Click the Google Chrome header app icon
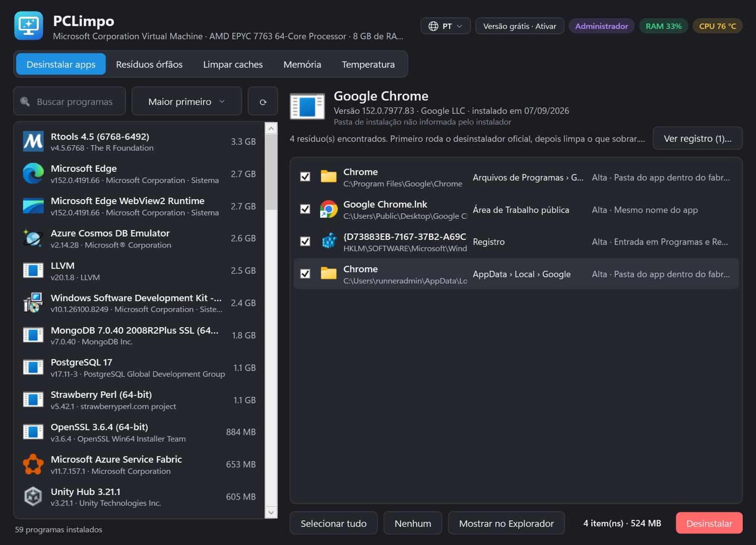Viewport: 756px width, 545px height. click(x=307, y=106)
